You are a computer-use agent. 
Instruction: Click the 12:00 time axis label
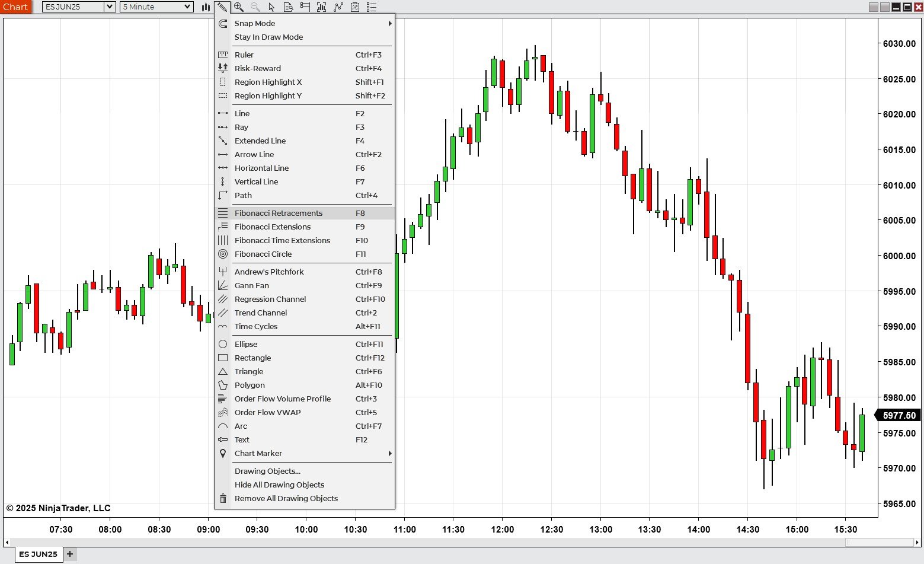coord(503,529)
